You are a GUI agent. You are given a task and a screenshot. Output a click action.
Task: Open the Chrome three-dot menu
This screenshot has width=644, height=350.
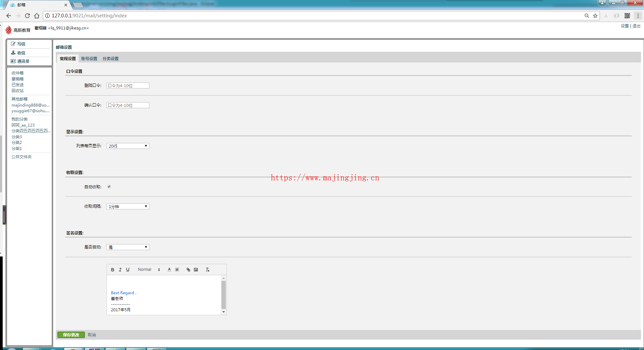pyautogui.click(x=638, y=16)
